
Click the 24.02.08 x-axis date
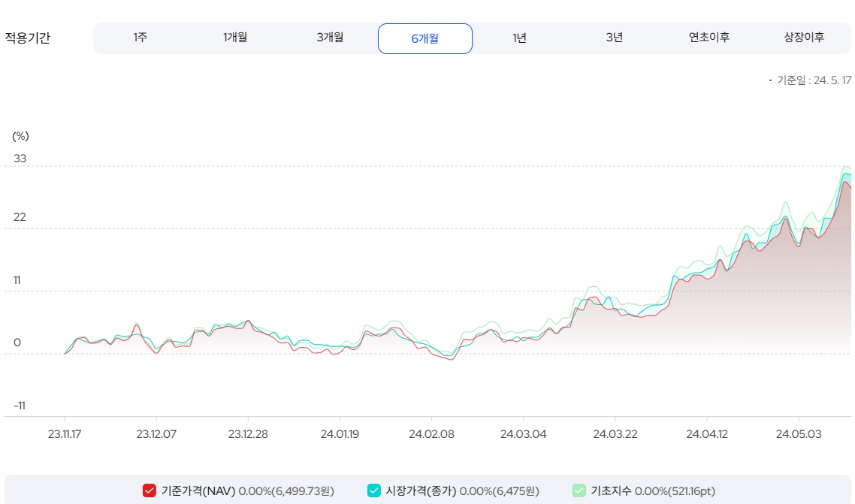coord(431,434)
